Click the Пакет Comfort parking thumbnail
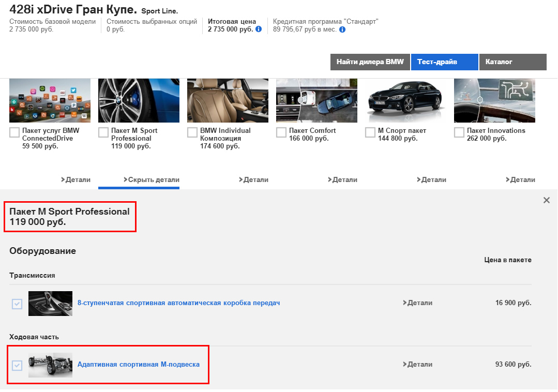 316,101
